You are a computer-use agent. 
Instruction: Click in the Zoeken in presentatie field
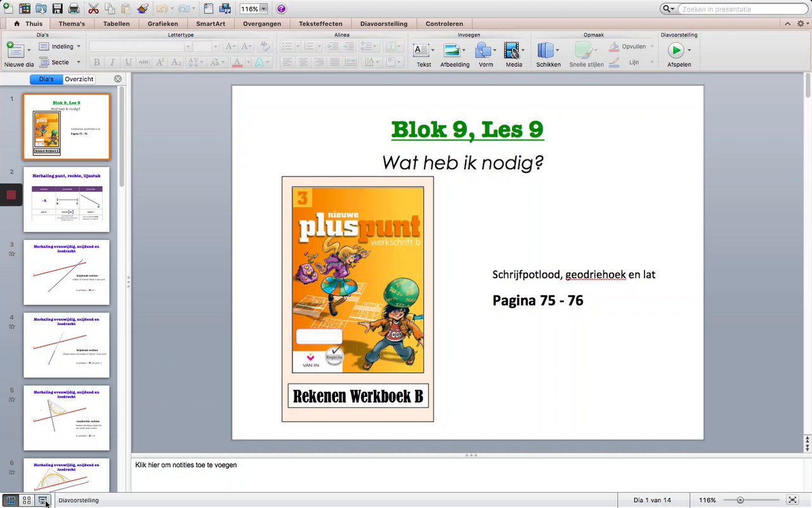pyautogui.click(x=742, y=9)
